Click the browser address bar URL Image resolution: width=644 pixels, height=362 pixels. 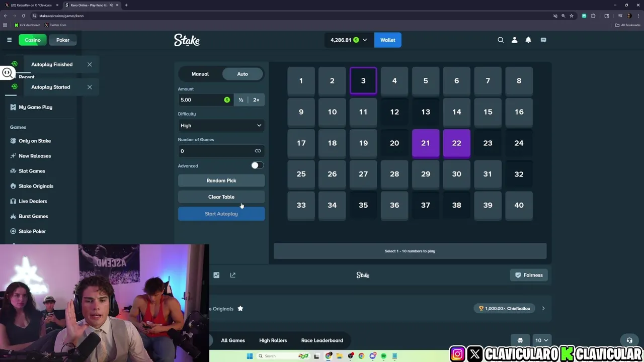pos(61,16)
